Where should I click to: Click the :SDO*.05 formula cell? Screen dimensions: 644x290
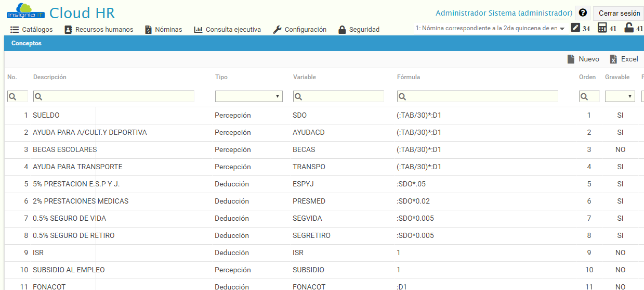[x=411, y=184]
